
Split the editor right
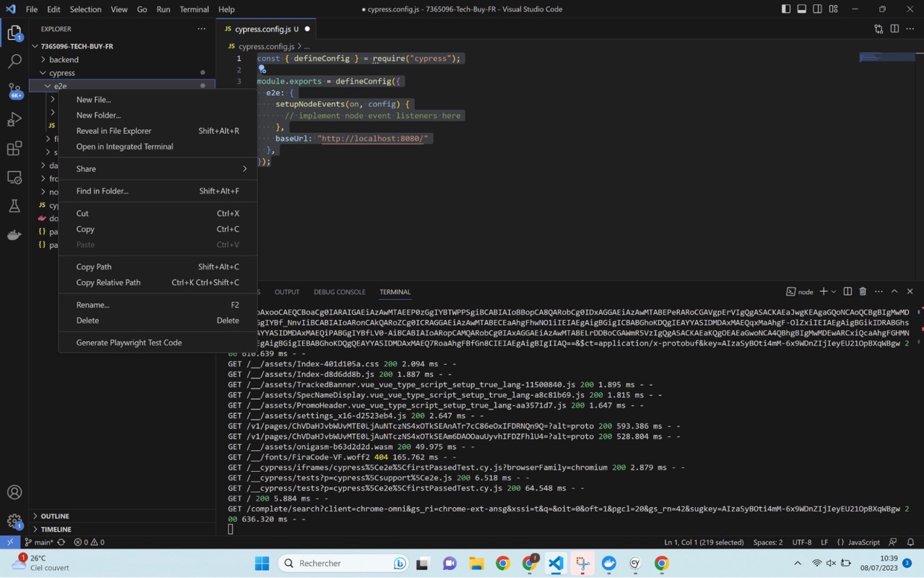coord(894,29)
